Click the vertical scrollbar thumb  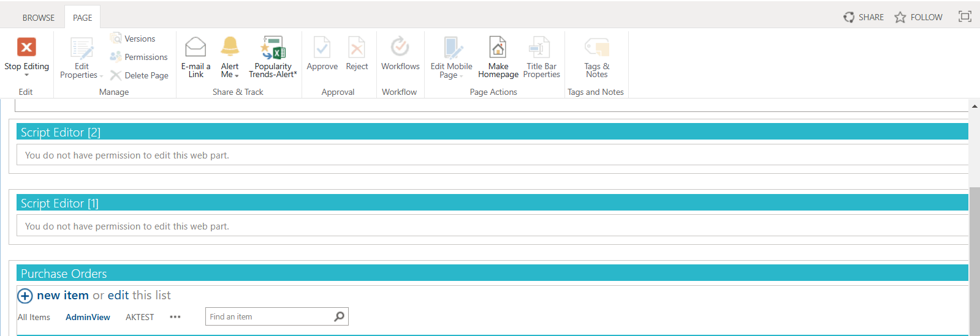(x=974, y=261)
